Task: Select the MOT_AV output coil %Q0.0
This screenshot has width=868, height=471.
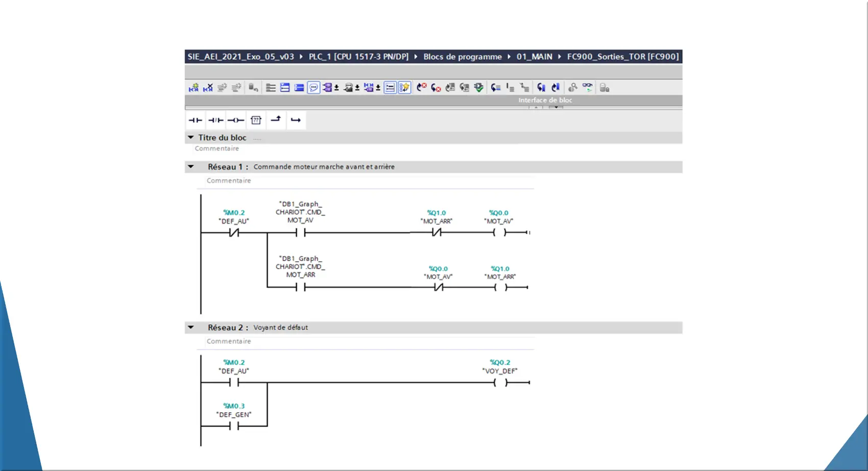Action: click(500, 233)
